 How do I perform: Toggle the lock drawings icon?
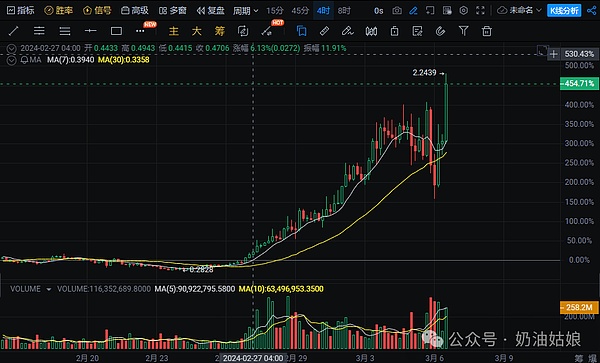click(x=395, y=31)
